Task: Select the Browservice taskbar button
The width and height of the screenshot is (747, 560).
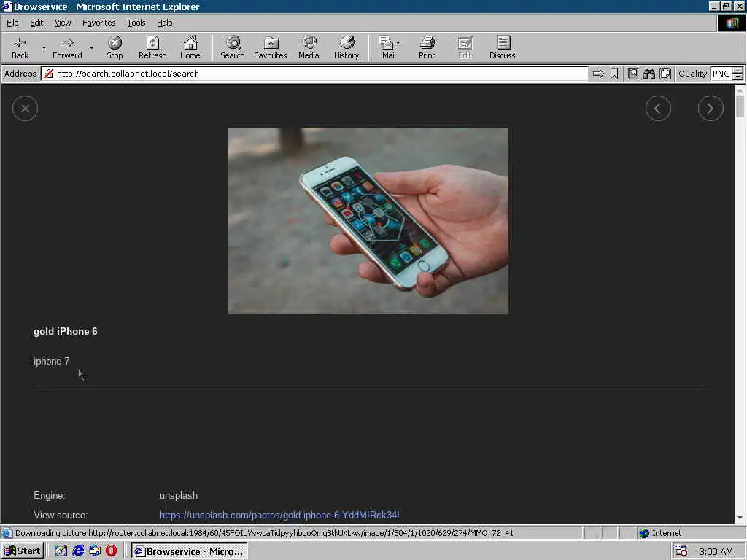Action: (189, 551)
